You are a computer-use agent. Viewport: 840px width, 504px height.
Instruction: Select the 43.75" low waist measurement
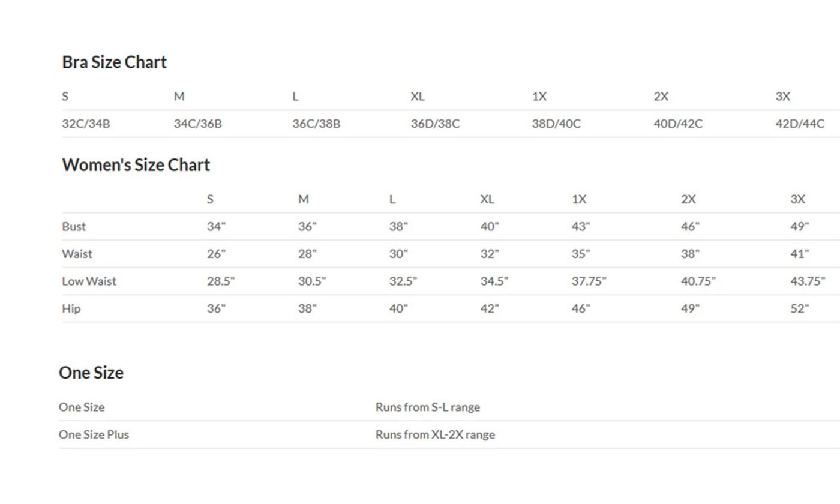[x=808, y=281]
